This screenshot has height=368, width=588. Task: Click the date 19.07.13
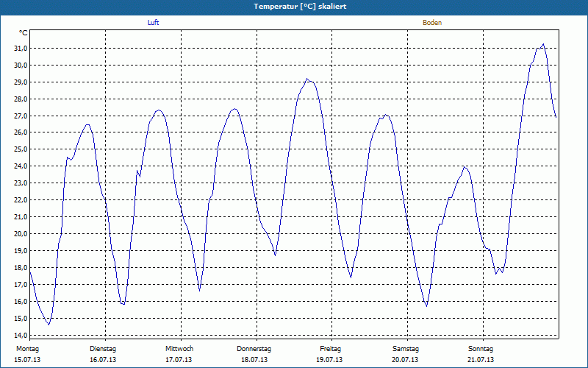pos(329,360)
